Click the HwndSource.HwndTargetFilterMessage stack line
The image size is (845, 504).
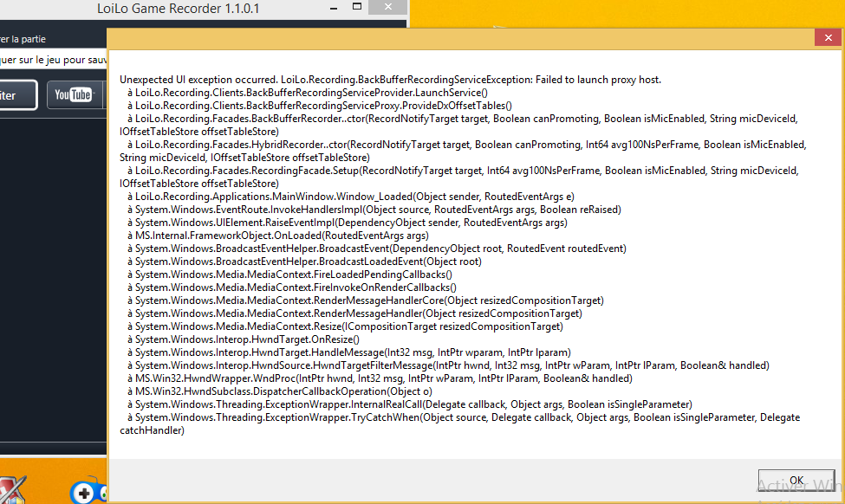coord(448,365)
